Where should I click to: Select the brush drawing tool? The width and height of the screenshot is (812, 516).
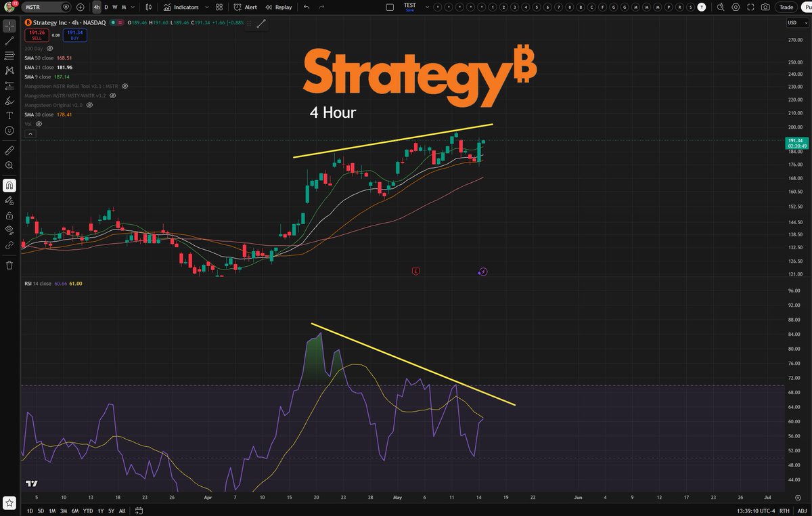[9, 100]
